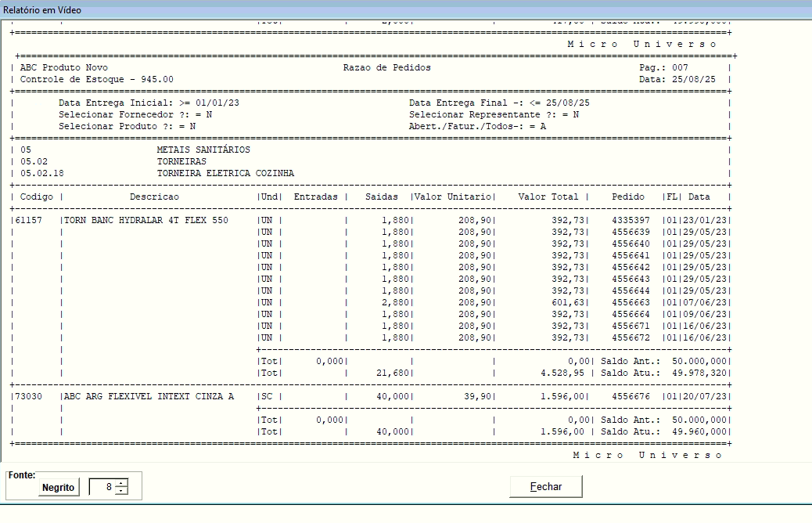Click pedido number 4556644

(631, 290)
